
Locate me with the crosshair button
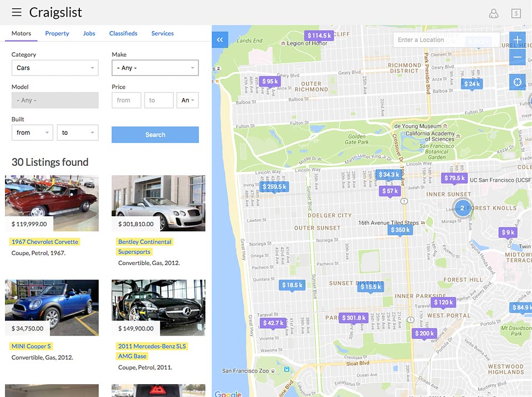(518, 82)
